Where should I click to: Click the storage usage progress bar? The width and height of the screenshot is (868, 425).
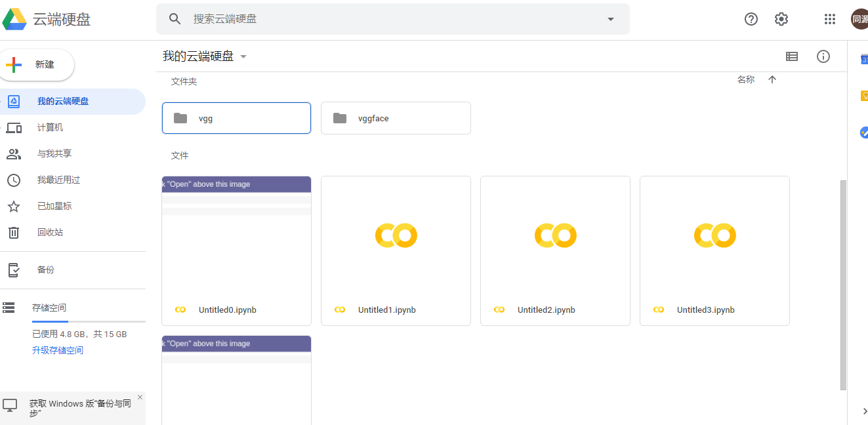tap(89, 321)
